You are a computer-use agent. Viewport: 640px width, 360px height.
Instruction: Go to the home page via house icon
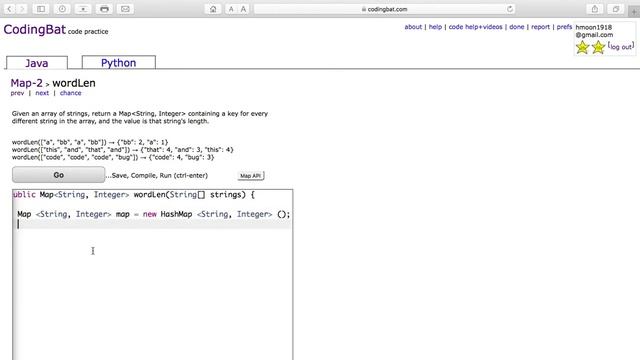(x=213, y=9)
